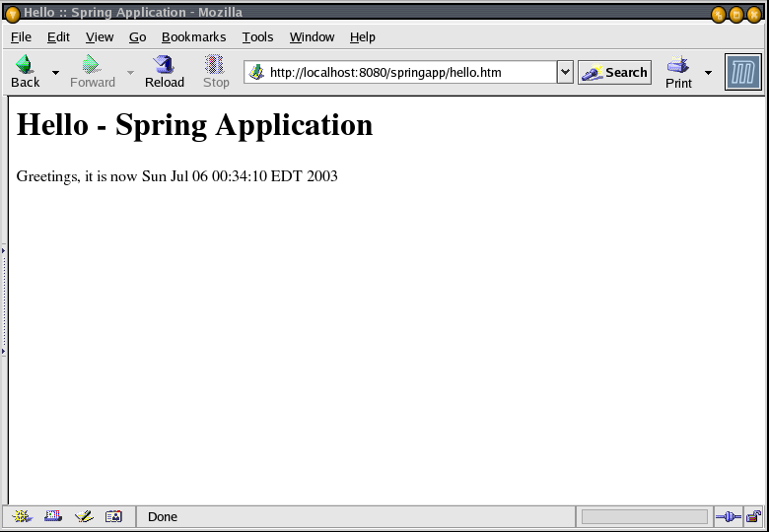The width and height of the screenshot is (769, 532).
Task: Click the Greetings date text line
Action: tap(177, 176)
